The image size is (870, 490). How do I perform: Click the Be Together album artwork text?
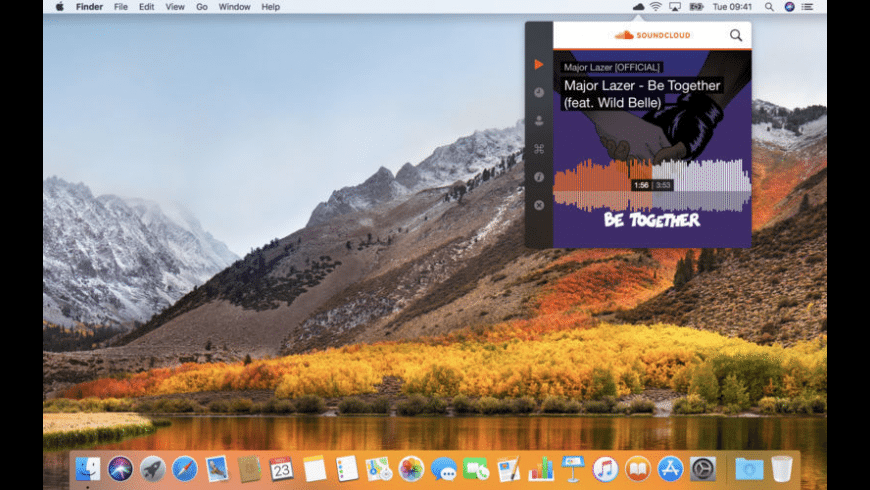tap(652, 220)
